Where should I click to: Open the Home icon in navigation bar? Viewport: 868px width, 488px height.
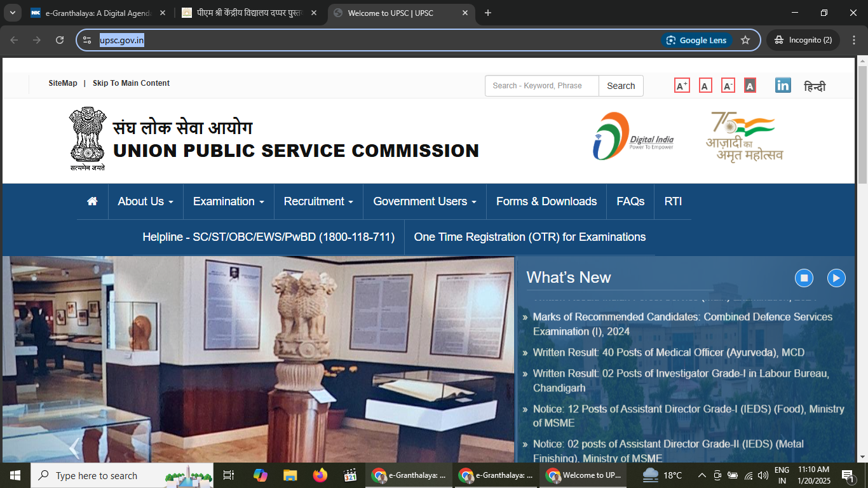coord(92,201)
